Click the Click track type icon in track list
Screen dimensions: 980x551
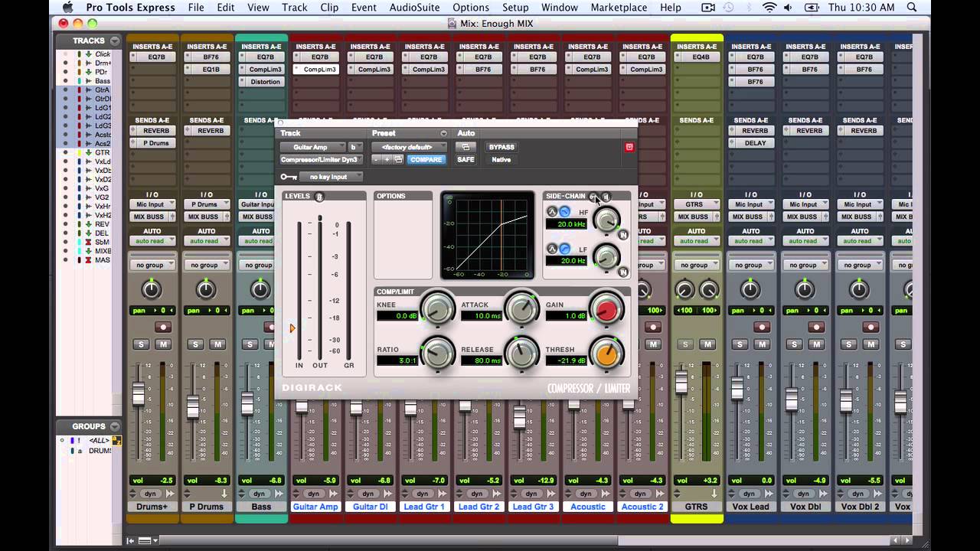coord(89,54)
